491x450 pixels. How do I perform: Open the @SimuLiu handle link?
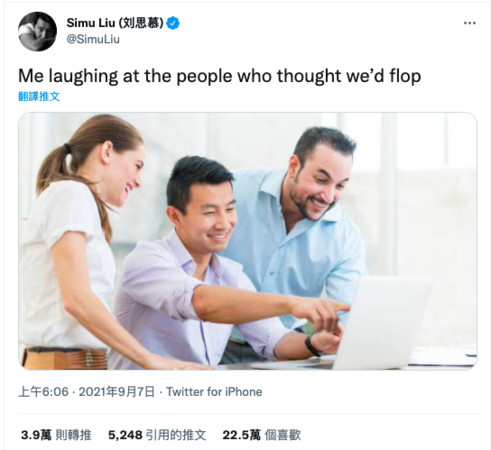(x=93, y=39)
